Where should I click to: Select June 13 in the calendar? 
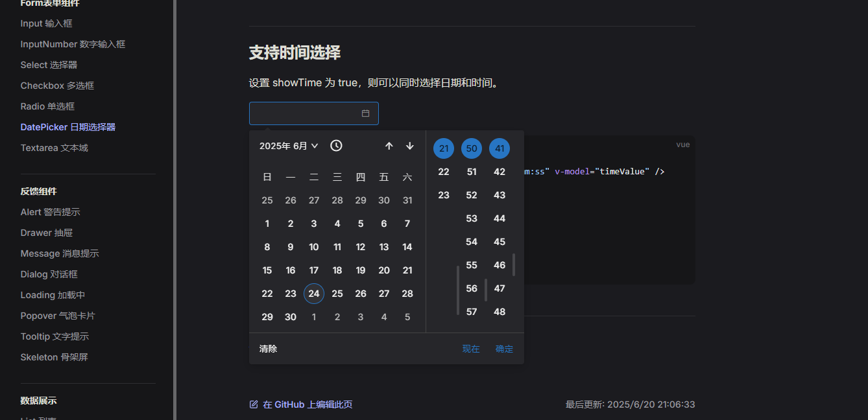tap(384, 247)
